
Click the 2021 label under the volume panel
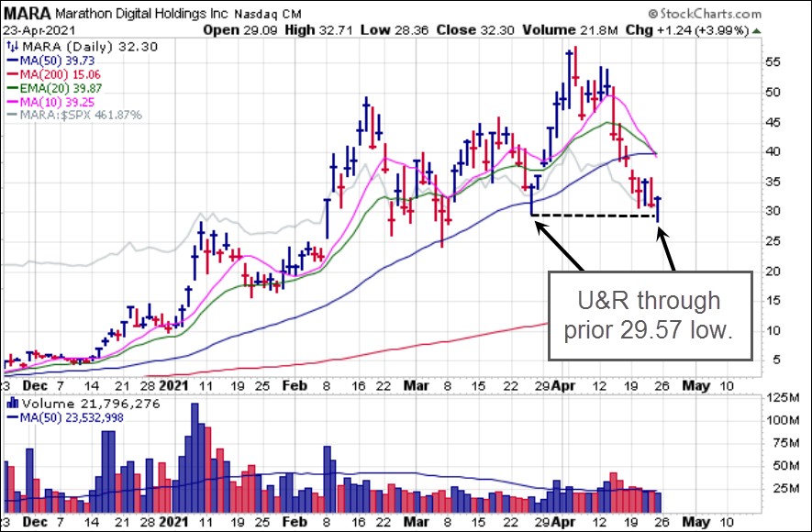[x=173, y=521]
